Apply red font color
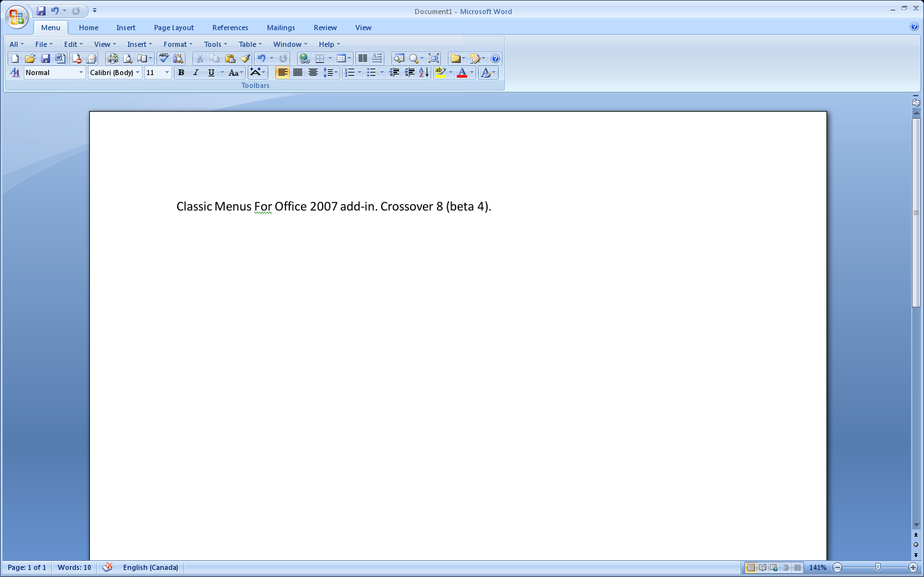Screen dimensions: 924x577 pyautogui.click(x=462, y=73)
